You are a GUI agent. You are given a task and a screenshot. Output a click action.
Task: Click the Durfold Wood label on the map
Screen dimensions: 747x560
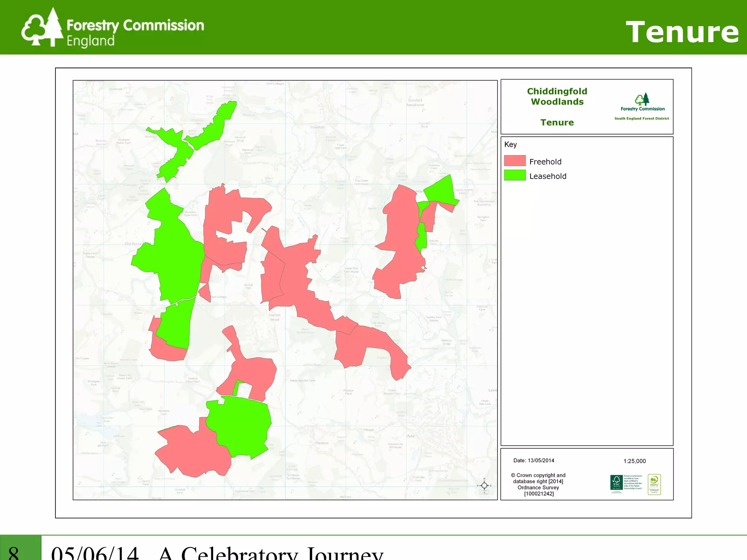click(275, 317)
